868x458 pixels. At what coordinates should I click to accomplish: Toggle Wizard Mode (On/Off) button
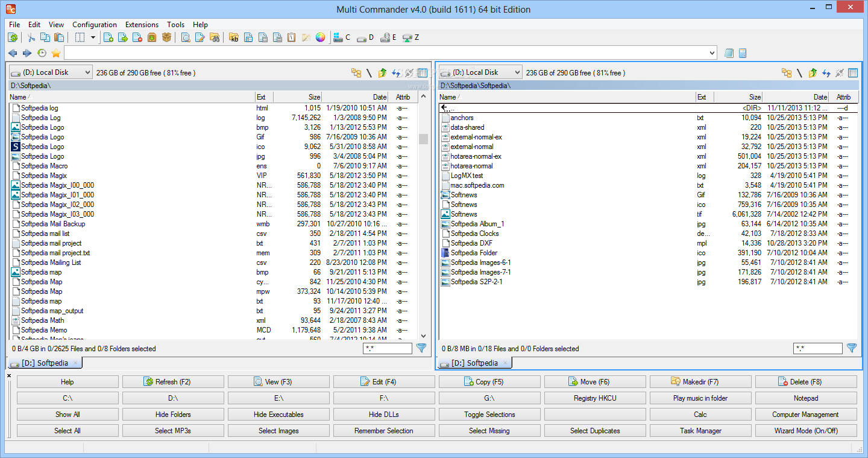pyautogui.click(x=806, y=430)
